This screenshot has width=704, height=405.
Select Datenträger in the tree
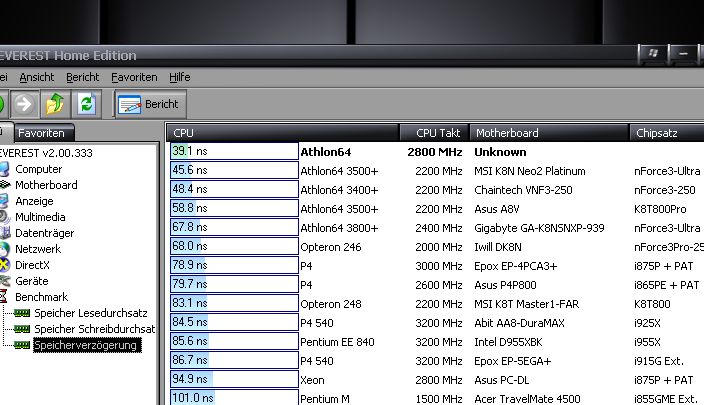44,233
